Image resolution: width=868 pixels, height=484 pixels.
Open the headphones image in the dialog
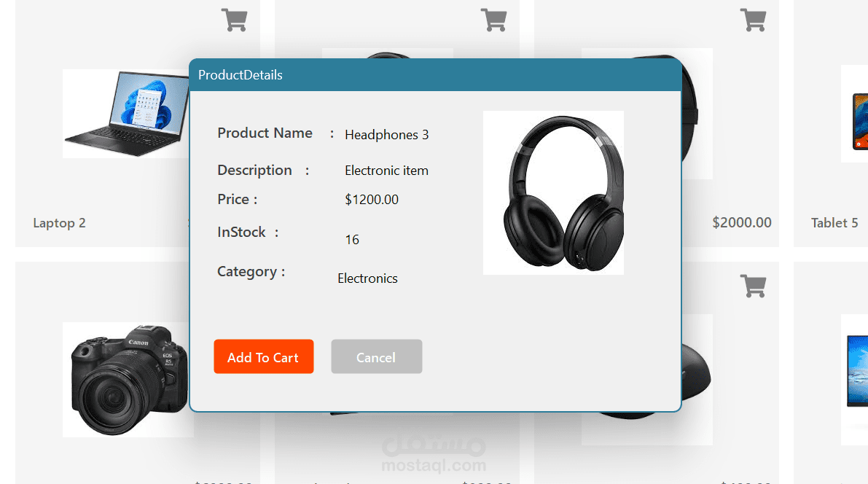[554, 192]
